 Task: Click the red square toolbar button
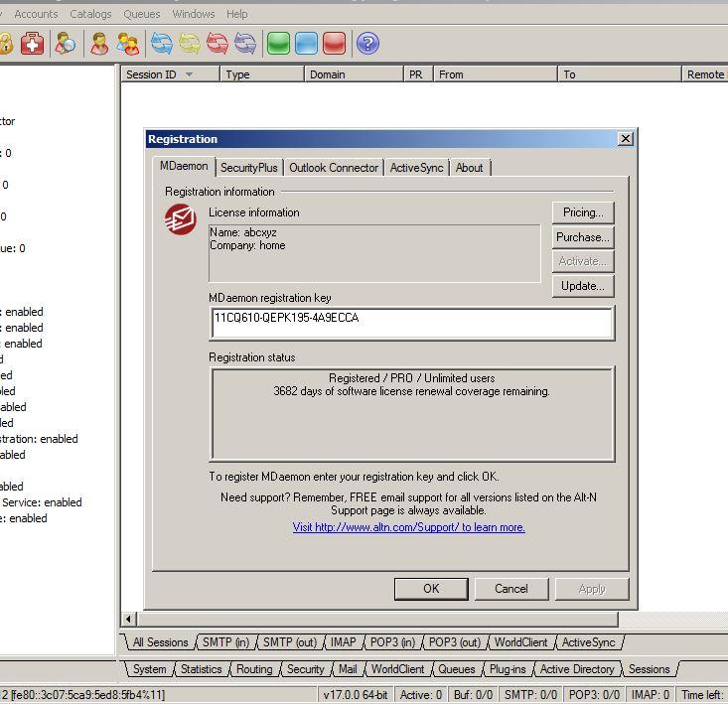click(335, 44)
